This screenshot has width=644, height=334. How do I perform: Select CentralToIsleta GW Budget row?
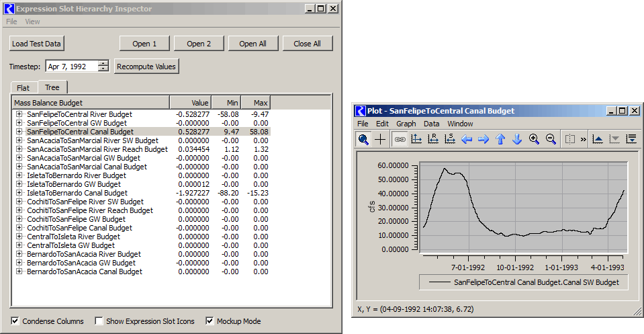[x=71, y=245]
